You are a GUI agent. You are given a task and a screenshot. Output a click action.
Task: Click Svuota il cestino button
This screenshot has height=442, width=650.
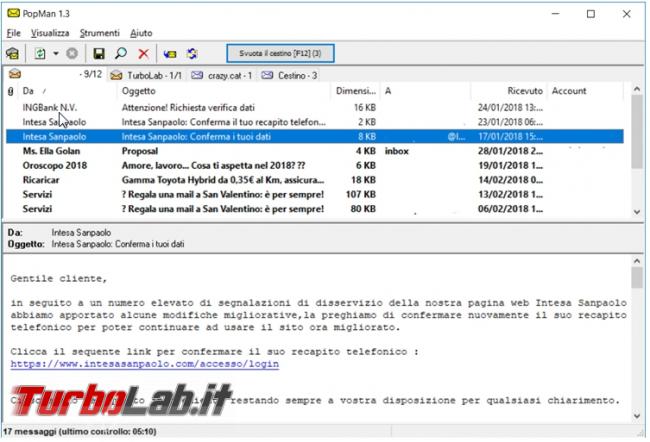[280, 53]
